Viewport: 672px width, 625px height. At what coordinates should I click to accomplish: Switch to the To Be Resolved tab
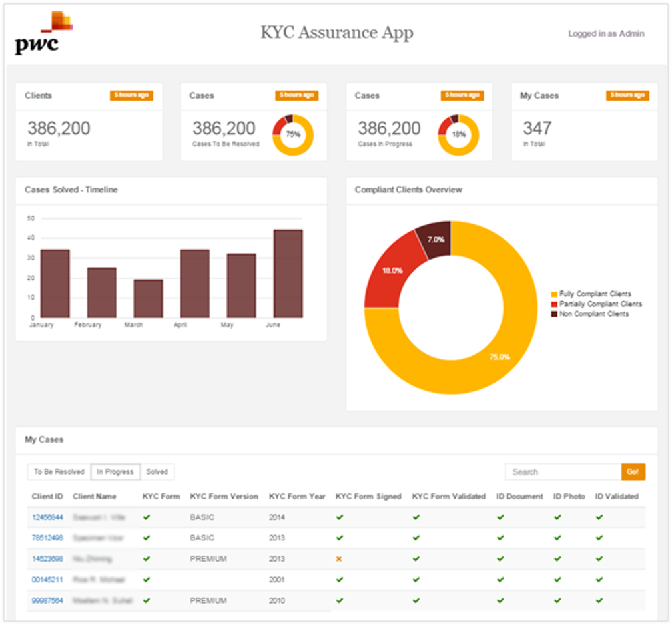click(59, 472)
